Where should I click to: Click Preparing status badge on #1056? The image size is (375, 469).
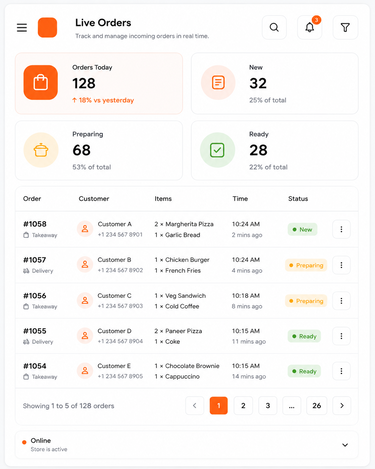tap(306, 301)
